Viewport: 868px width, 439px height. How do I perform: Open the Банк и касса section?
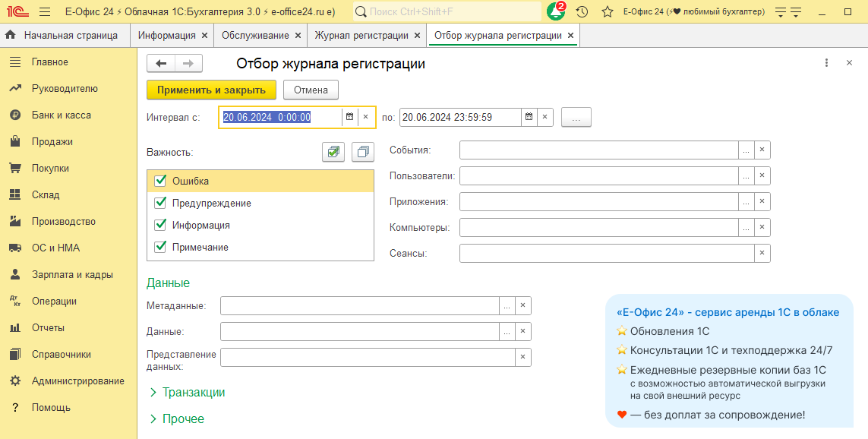click(68, 115)
